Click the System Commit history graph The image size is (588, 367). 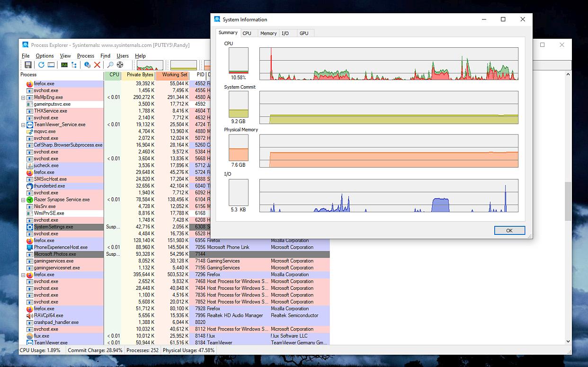(x=389, y=107)
